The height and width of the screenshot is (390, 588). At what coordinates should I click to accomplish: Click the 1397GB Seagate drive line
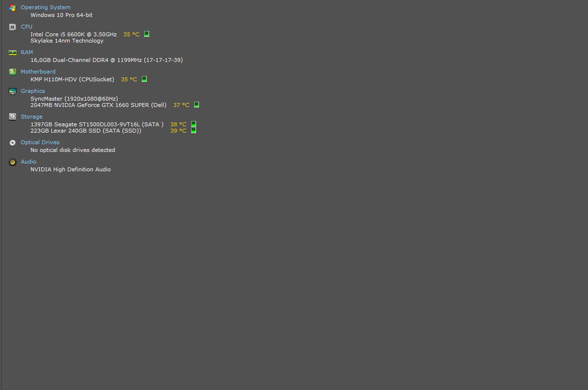(x=97, y=124)
